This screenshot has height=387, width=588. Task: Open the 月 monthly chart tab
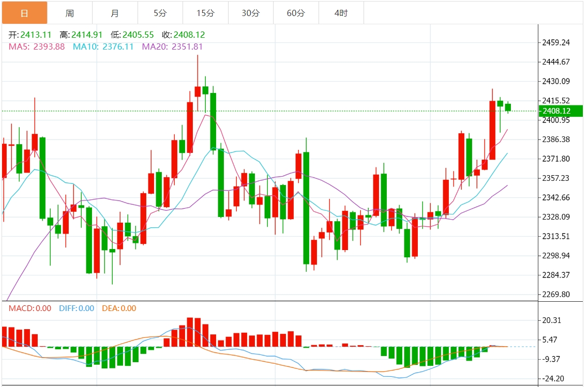(115, 13)
